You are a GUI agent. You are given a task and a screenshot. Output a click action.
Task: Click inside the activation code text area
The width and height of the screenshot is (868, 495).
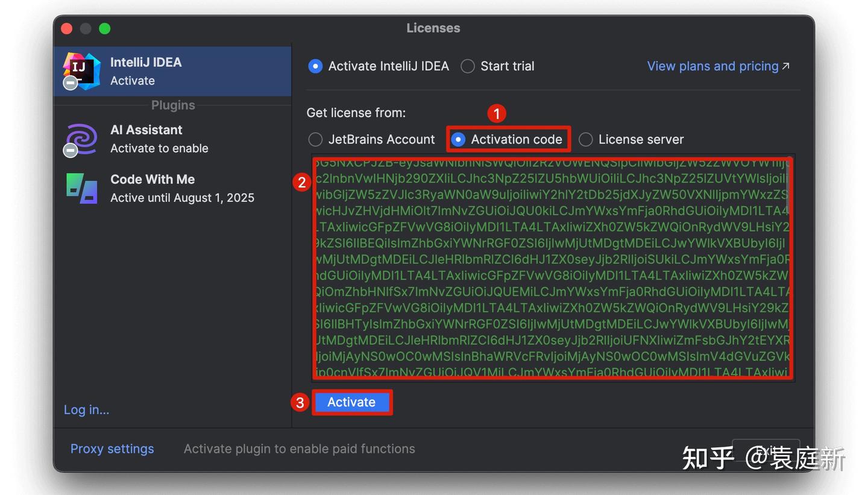tap(552, 268)
